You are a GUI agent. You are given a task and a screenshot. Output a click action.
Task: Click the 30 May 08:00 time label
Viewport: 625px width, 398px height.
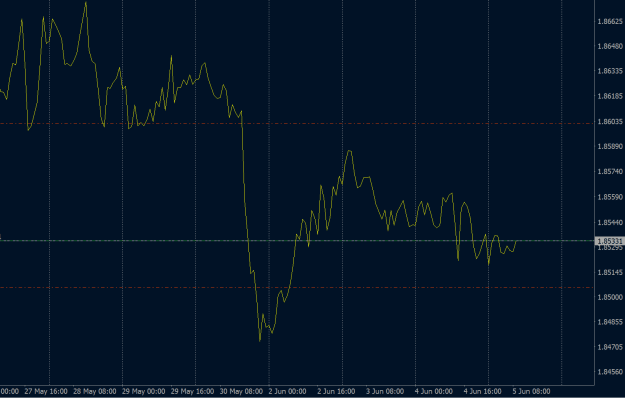[241, 392]
